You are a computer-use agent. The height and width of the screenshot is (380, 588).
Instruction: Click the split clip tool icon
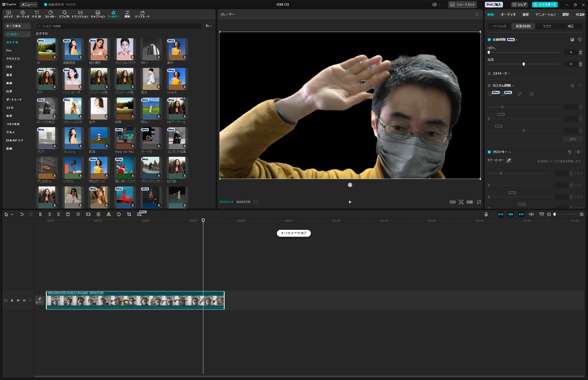(x=40, y=214)
